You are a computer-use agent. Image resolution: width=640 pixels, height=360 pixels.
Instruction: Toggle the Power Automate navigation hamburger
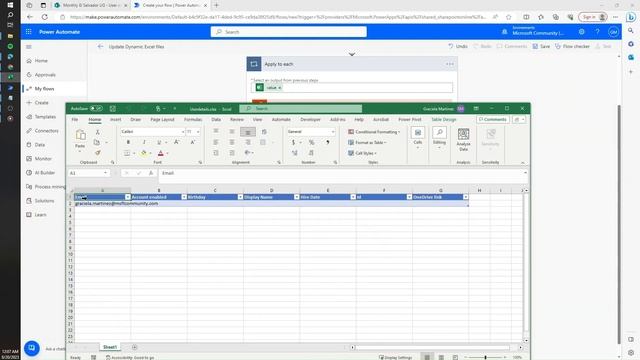click(x=29, y=47)
